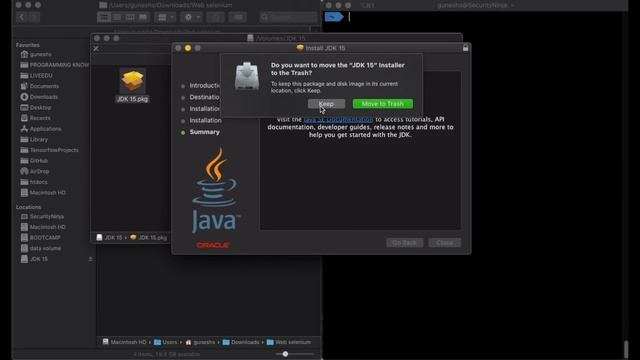Click Users in the Finder path bar

(x=166, y=342)
